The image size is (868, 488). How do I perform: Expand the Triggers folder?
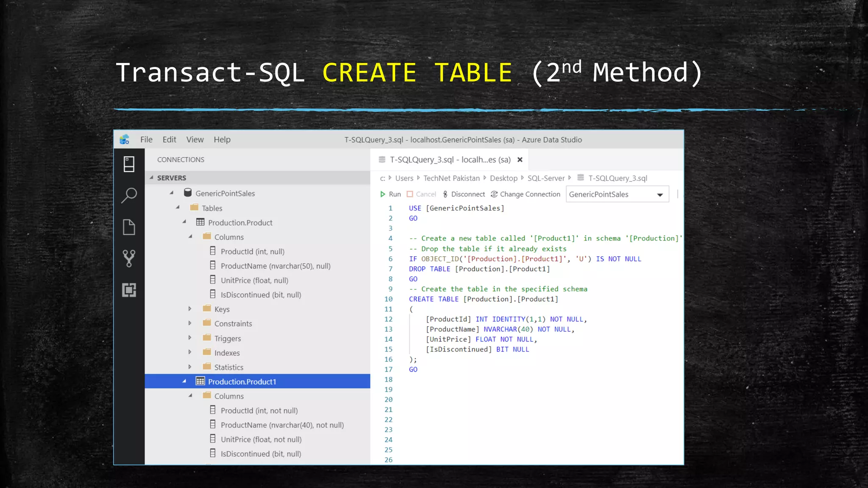190,338
